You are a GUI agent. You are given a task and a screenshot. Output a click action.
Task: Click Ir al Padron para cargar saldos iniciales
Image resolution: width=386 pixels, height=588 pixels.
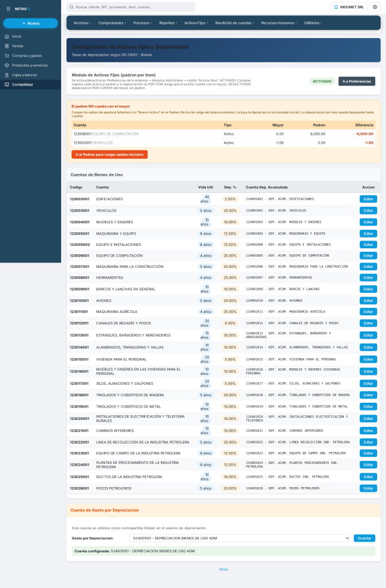(x=109, y=154)
